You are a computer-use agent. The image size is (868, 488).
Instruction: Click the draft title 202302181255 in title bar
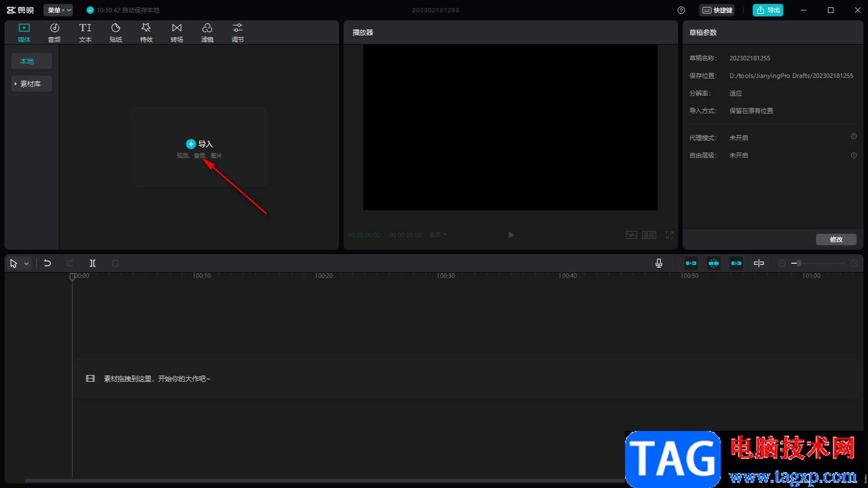(x=436, y=10)
